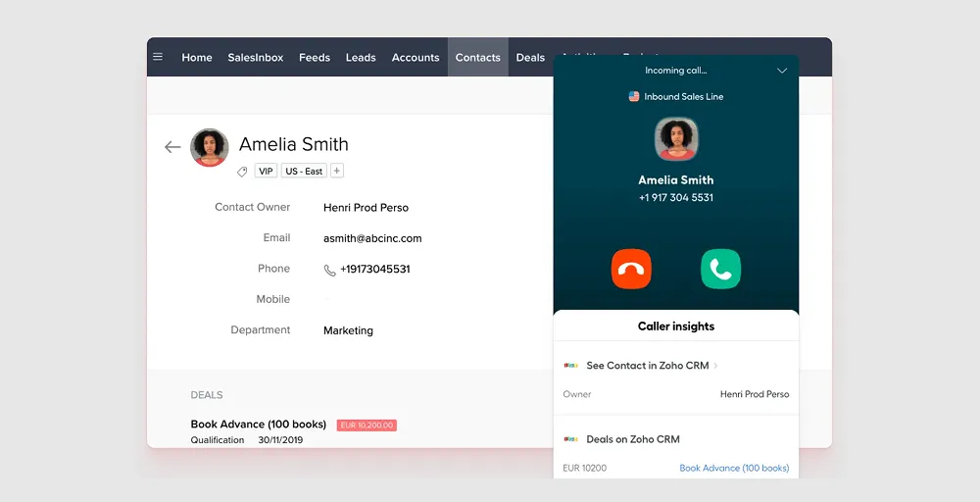980x502 pixels.
Task: Click the Zoho logo beside Deals on Zoho CRM
Action: pos(570,439)
